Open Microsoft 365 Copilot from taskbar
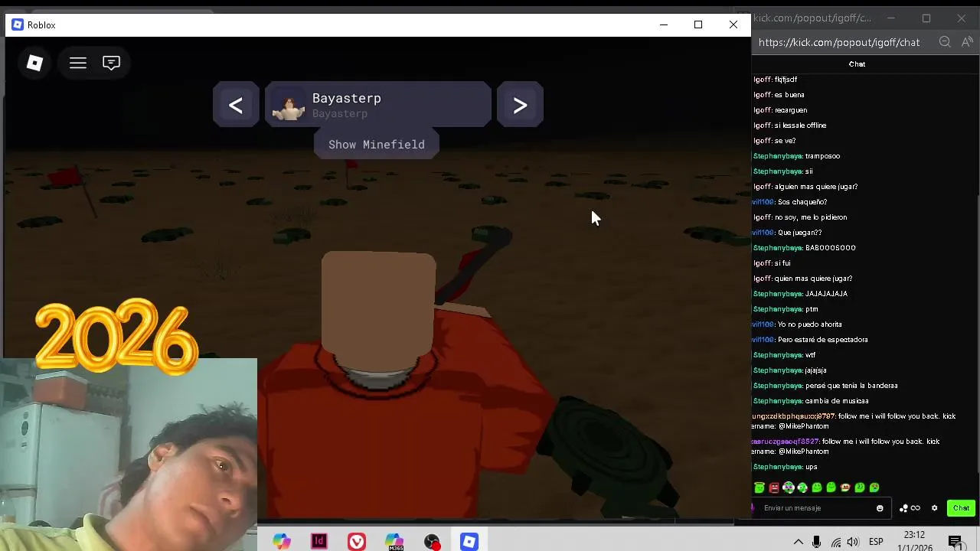This screenshot has height=551, width=980. [394, 542]
